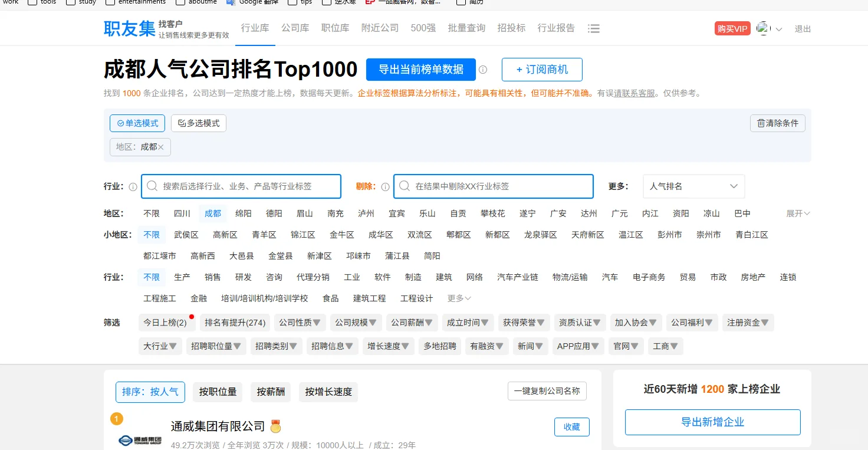This screenshot has height=450, width=868.
Task: Click the 职友集 site logo
Action: click(130, 28)
